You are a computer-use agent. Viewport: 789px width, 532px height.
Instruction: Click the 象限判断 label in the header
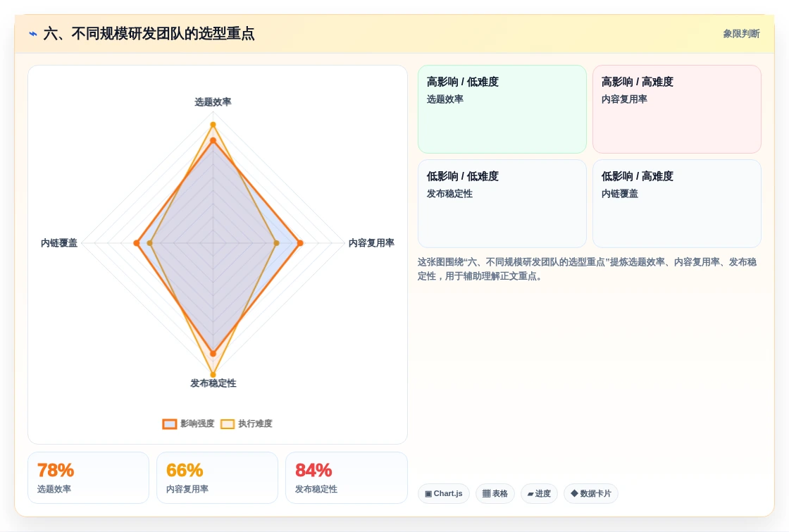[741, 34]
